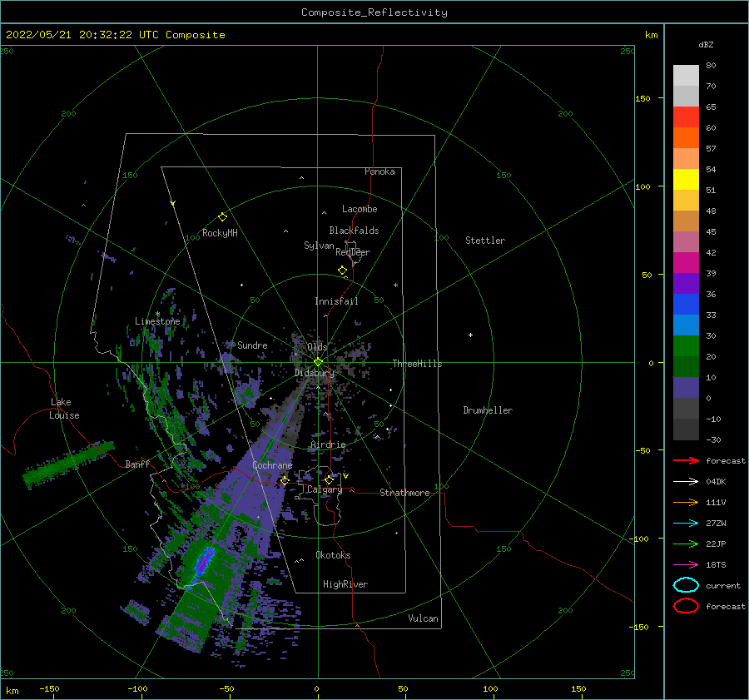This screenshot has height=700, width=749.
Task: Select the green 20-30 dBZ swatch
Action: [686, 346]
